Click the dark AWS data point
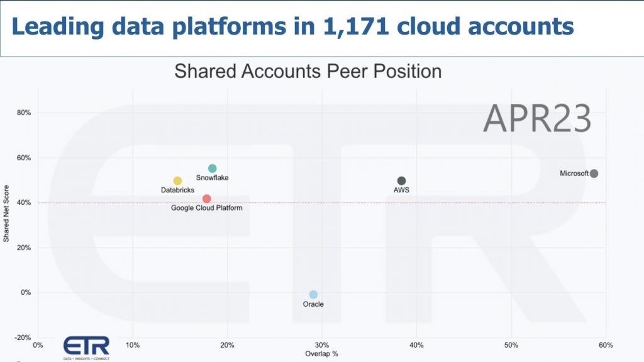The height and width of the screenshot is (362, 644). (x=402, y=181)
